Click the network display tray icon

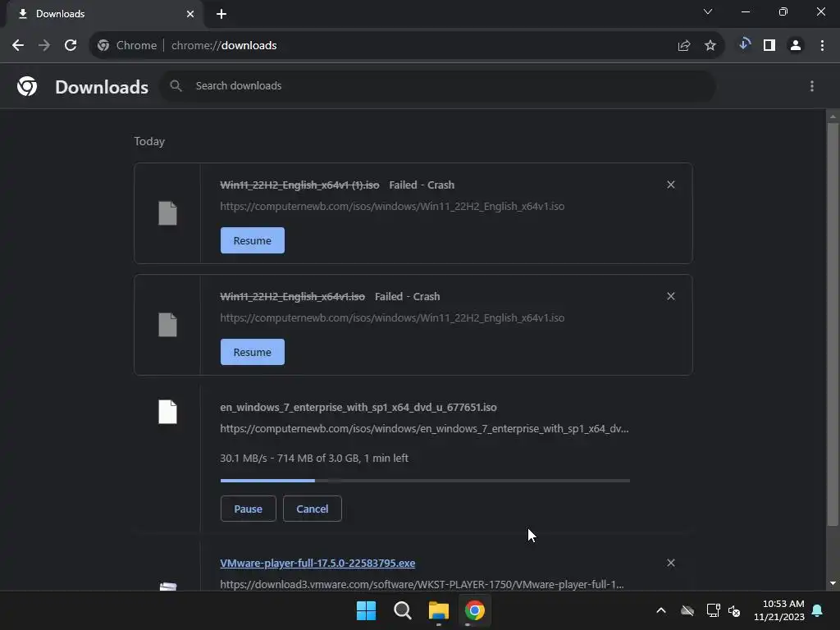point(713,610)
